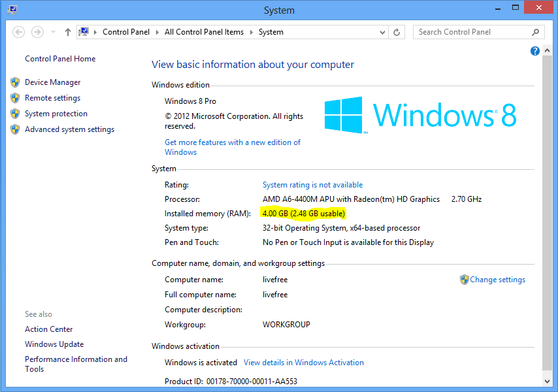Image resolution: width=558 pixels, height=392 pixels.
Task: Open Control Panel Home
Action: [60, 59]
